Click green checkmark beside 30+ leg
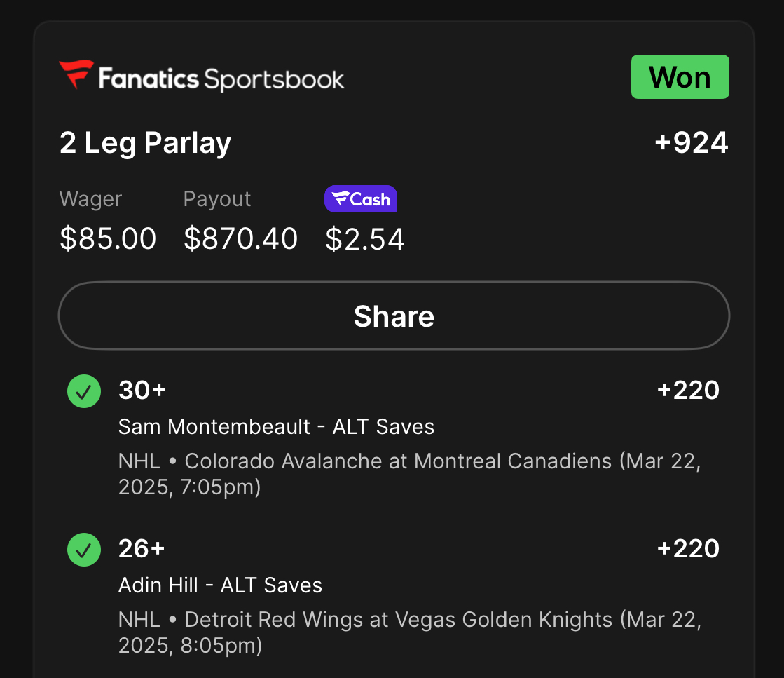Viewport: 784px width, 678px height. click(84, 391)
